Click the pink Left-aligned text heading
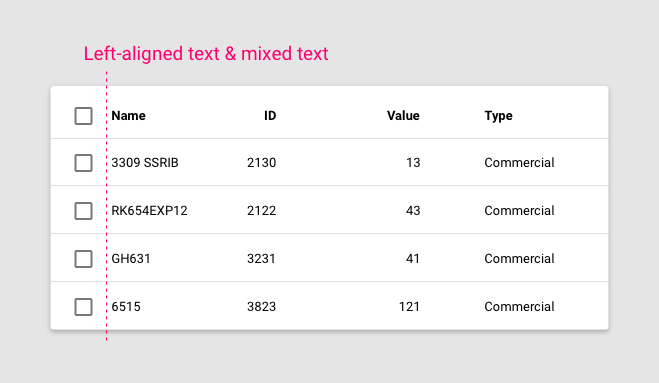The height and width of the screenshot is (383, 659). (x=206, y=54)
